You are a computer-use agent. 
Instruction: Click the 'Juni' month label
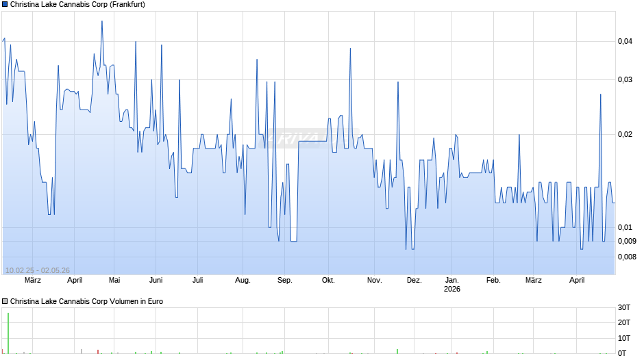click(x=156, y=281)
